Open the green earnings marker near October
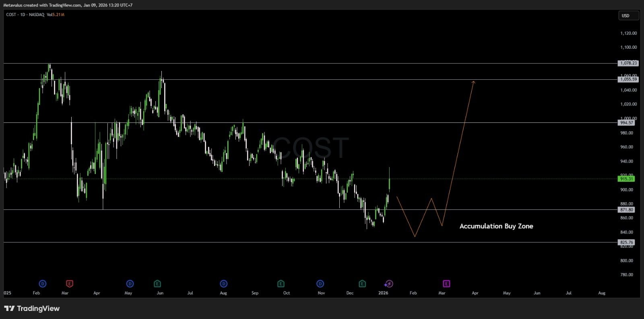 pyautogui.click(x=281, y=284)
